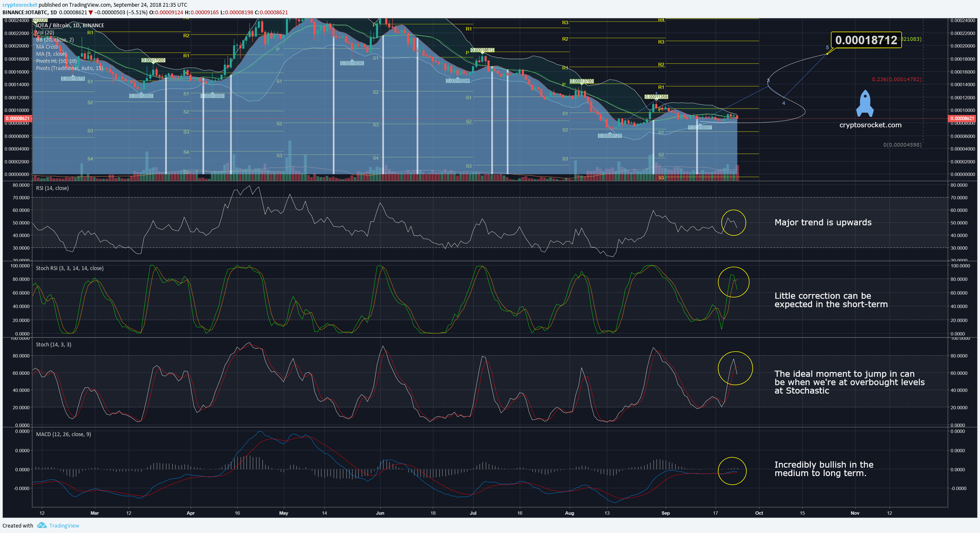The width and height of the screenshot is (980, 533).
Task: Open the cryptosrocket author profile link
Action: 19,5
